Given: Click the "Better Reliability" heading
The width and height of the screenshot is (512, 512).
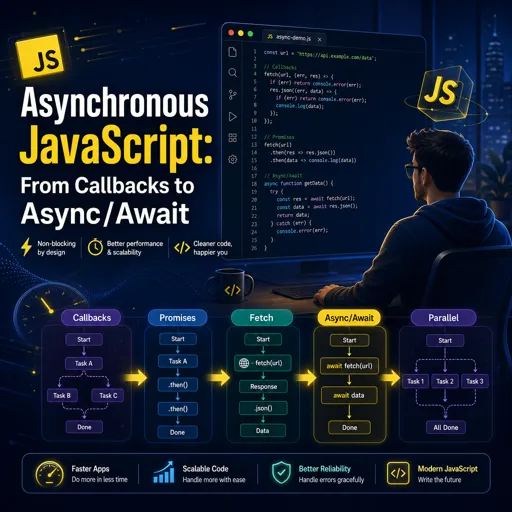Looking at the screenshot, I should click(x=325, y=469).
